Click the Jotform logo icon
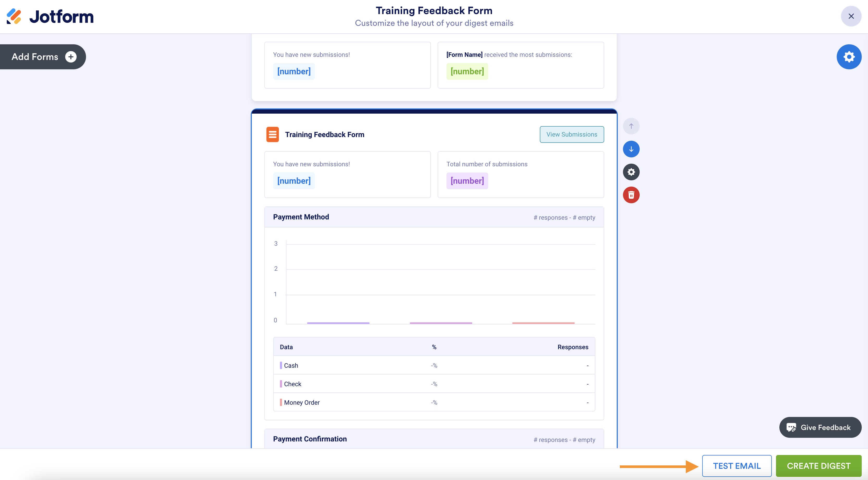Screen dimensions: 868x480 click(14, 16)
